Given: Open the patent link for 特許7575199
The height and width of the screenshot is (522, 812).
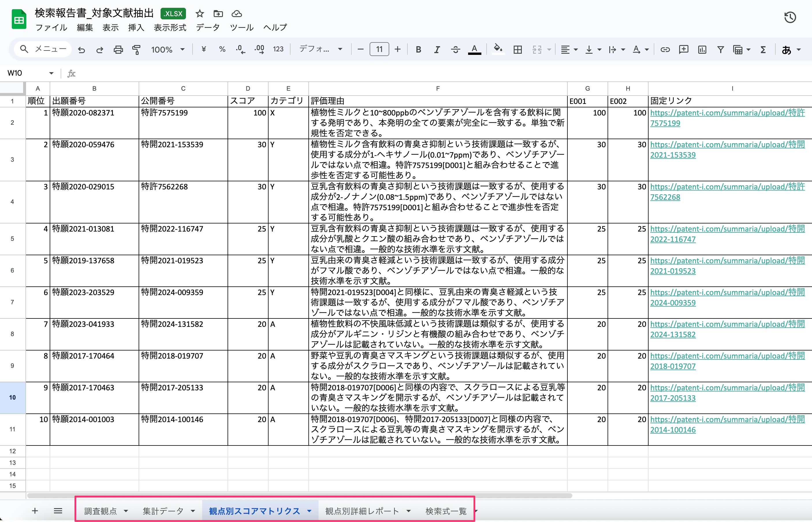Looking at the screenshot, I should [x=727, y=118].
